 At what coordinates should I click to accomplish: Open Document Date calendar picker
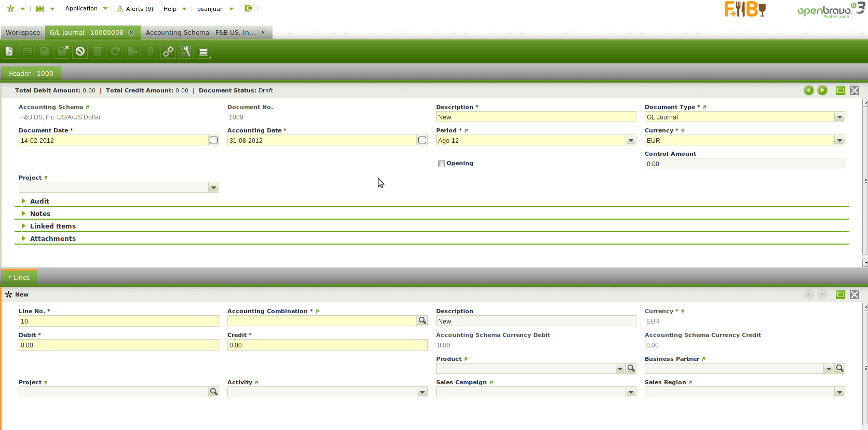coord(213,140)
